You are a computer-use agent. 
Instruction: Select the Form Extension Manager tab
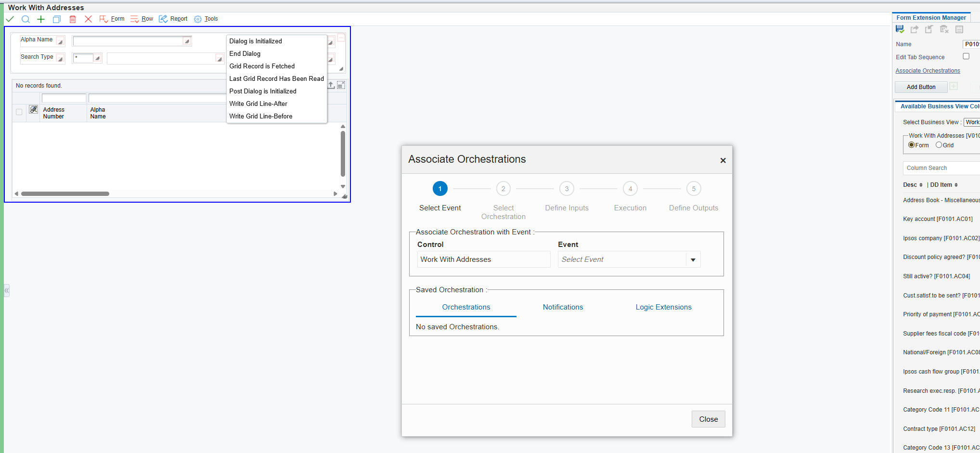pyautogui.click(x=931, y=18)
